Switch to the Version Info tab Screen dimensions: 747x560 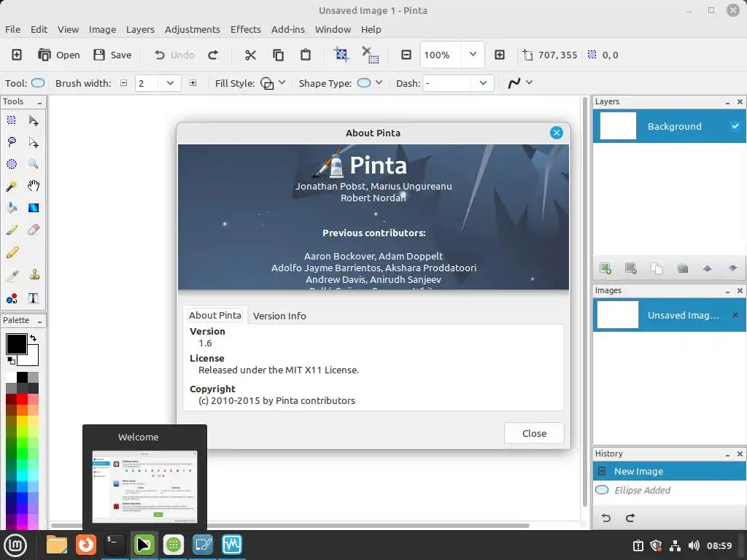tap(279, 316)
